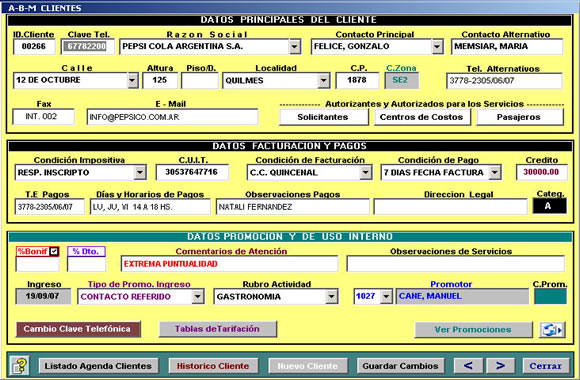Open Solicitantes authorization list
The image size is (580, 380).
click(323, 117)
